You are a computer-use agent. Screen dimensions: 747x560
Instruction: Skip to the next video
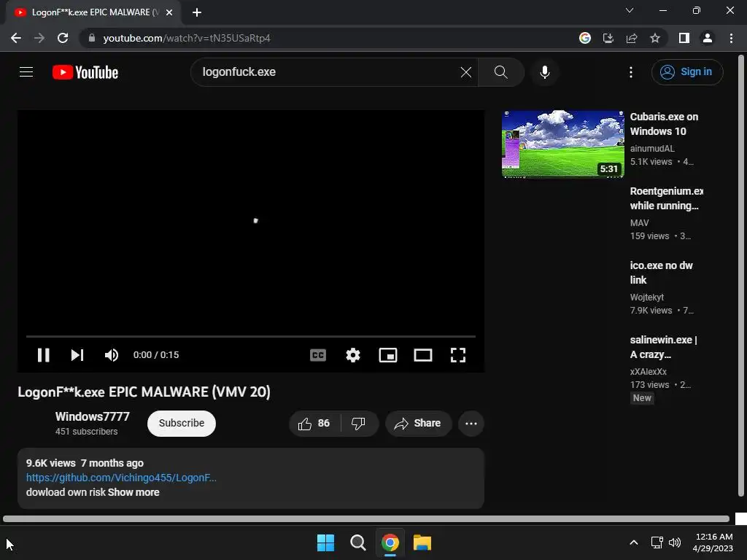(77, 355)
